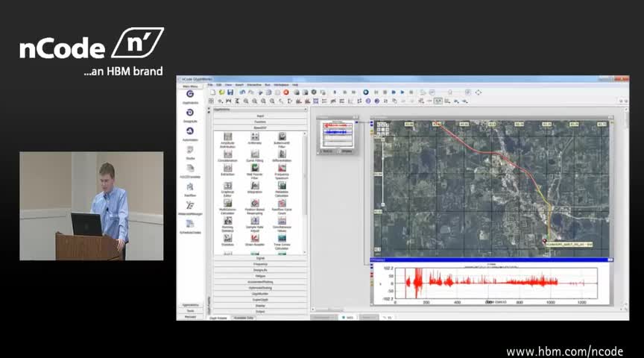Click the toolbar speed slider handle
Image resolution: width=644 pixels, height=358 pixels.
(x=449, y=92)
